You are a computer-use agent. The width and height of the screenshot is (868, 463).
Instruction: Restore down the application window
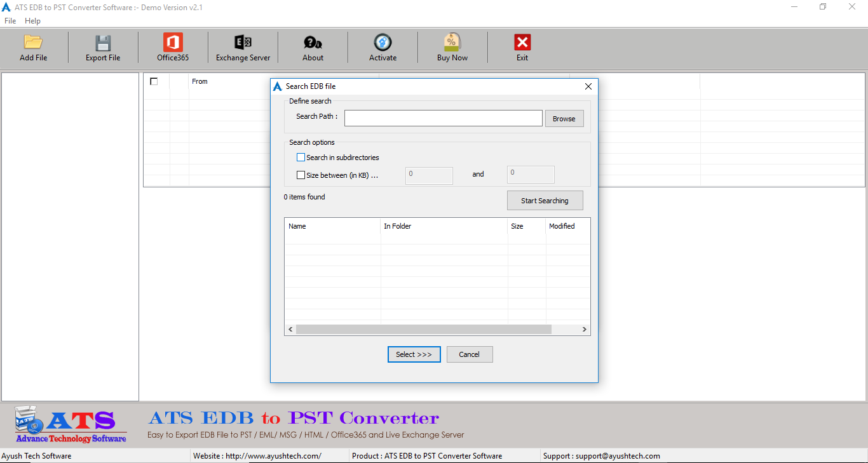click(x=823, y=7)
